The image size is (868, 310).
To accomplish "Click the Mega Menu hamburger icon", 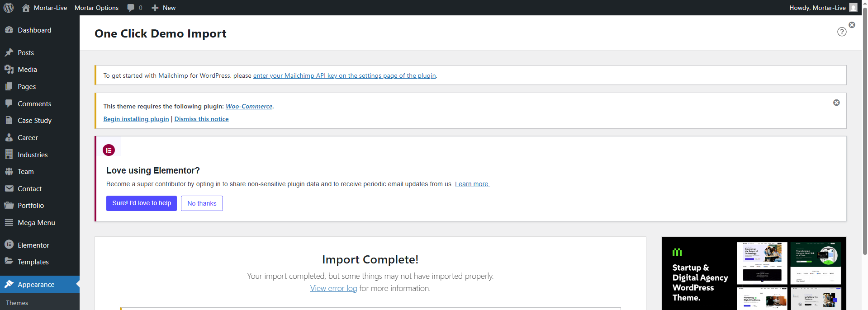I will [x=9, y=222].
